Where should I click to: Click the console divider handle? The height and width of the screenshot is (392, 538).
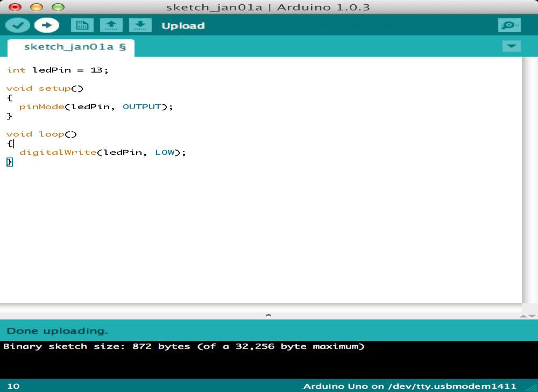(268, 315)
